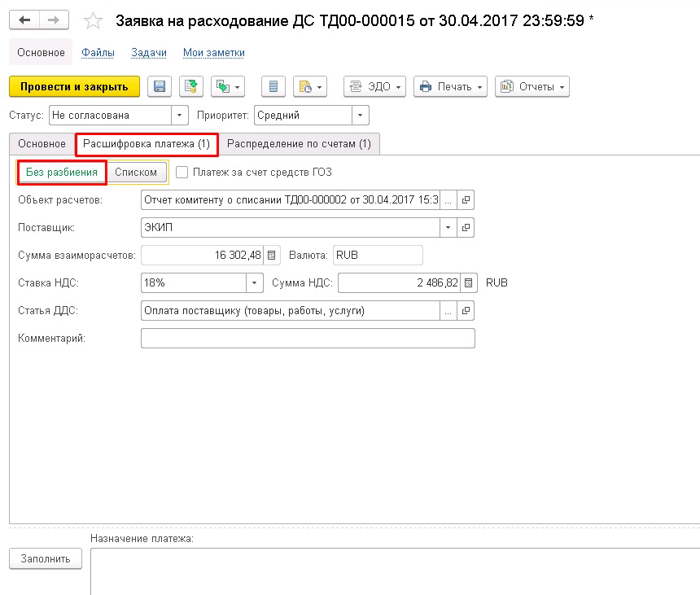
Task: Click the save (floppy disk) icon
Action: coord(160,87)
